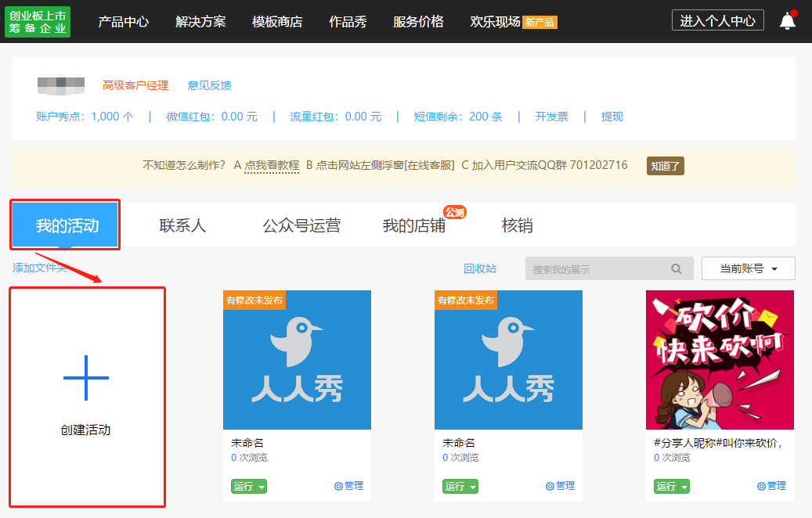
Task: Click 添加文件夹 link
Action: click(x=40, y=268)
